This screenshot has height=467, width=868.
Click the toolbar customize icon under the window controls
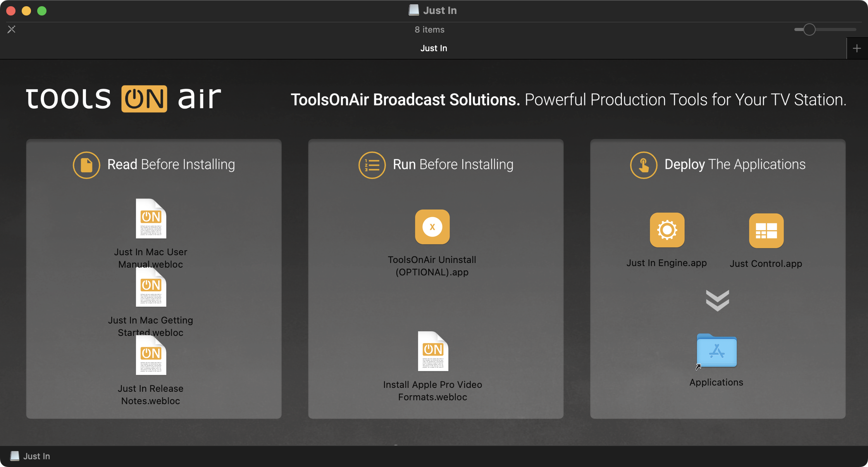pos(12,29)
